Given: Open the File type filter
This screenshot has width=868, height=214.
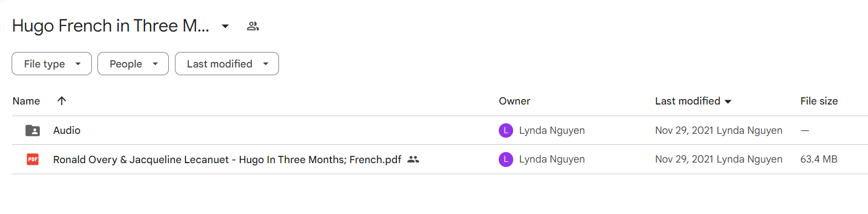Looking at the screenshot, I should [51, 64].
